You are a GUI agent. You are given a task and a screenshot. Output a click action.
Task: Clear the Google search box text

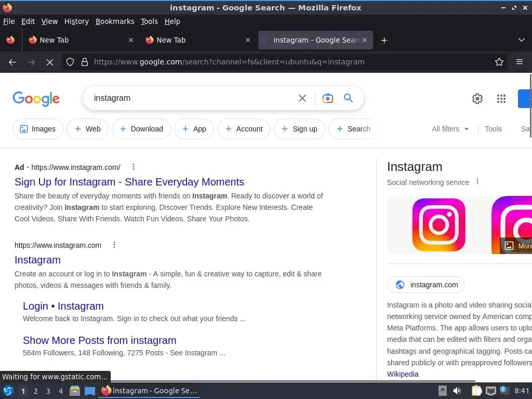[x=302, y=98]
